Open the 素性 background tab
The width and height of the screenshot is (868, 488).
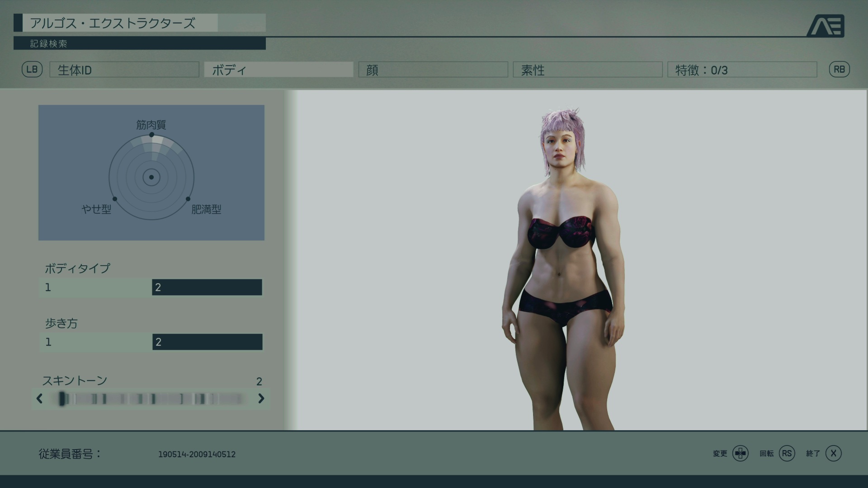pyautogui.click(x=587, y=70)
